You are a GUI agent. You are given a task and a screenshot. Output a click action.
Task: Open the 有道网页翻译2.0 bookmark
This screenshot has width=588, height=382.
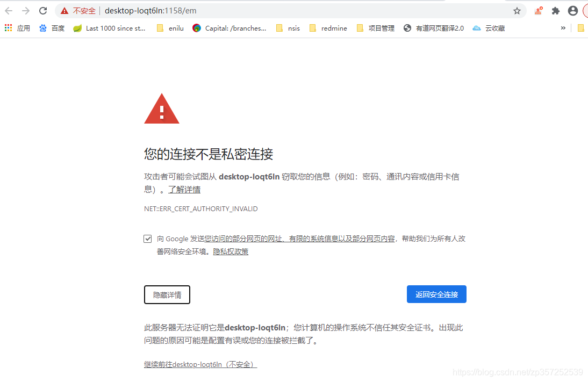tap(434, 28)
